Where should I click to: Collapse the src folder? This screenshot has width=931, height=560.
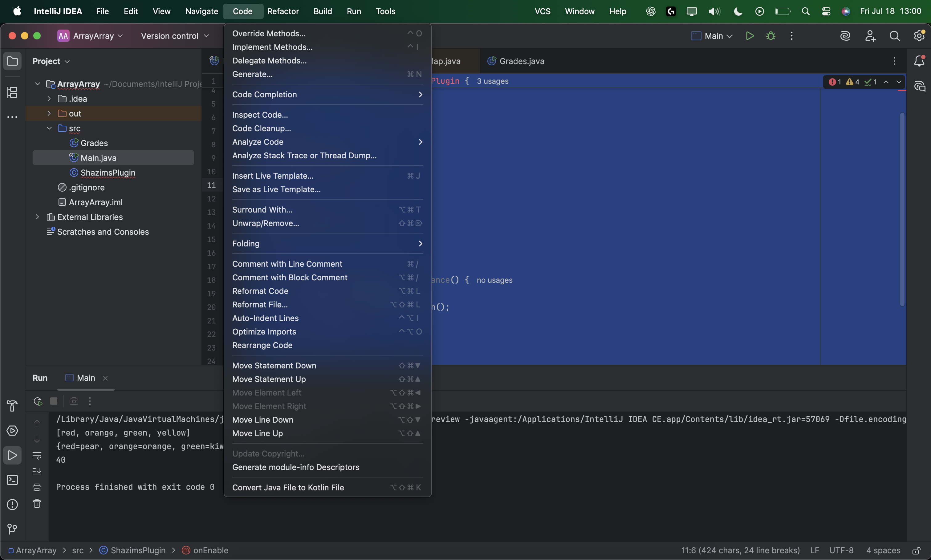point(49,128)
